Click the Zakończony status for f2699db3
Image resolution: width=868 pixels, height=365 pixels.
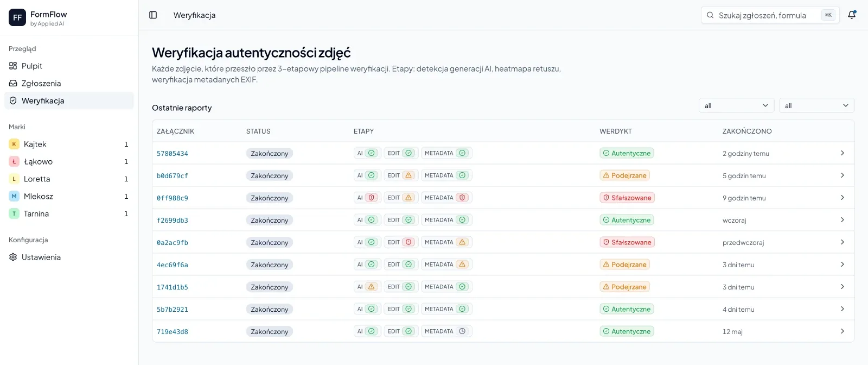click(270, 220)
